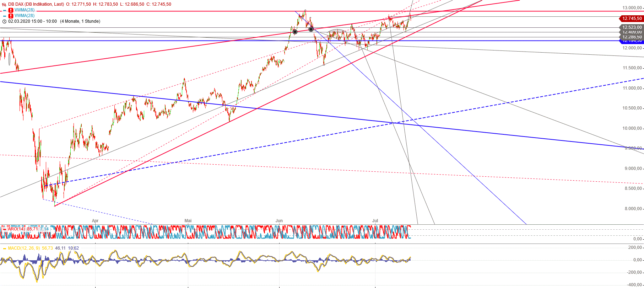644x288 pixels.
Task: Click the blue line-style dash of lower VWMA(28)
Action: point(5,16)
